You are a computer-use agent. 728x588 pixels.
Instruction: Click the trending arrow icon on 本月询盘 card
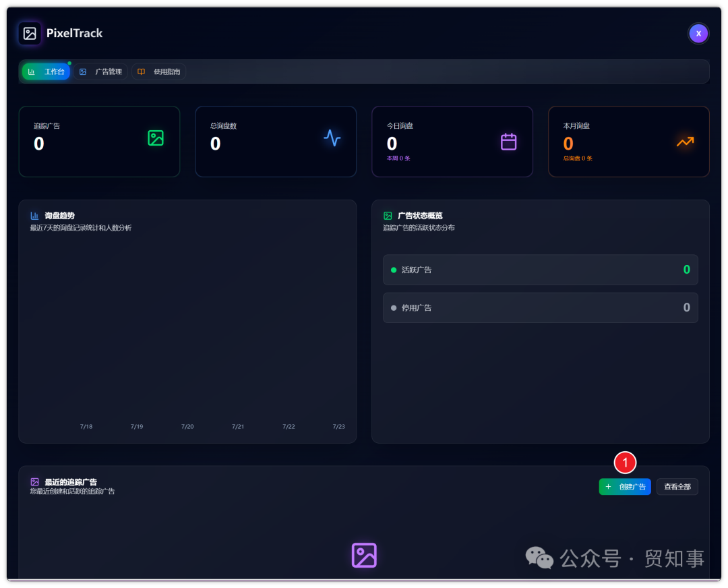coord(686,142)
